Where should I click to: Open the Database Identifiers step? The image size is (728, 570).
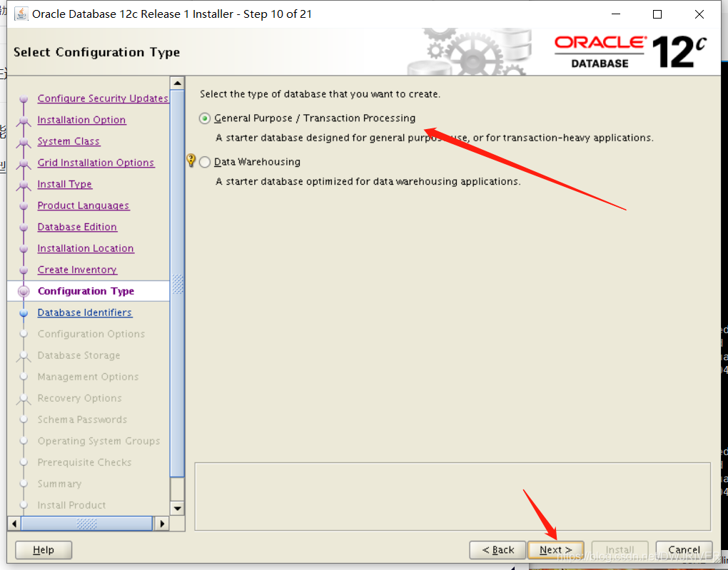[85, 312]
